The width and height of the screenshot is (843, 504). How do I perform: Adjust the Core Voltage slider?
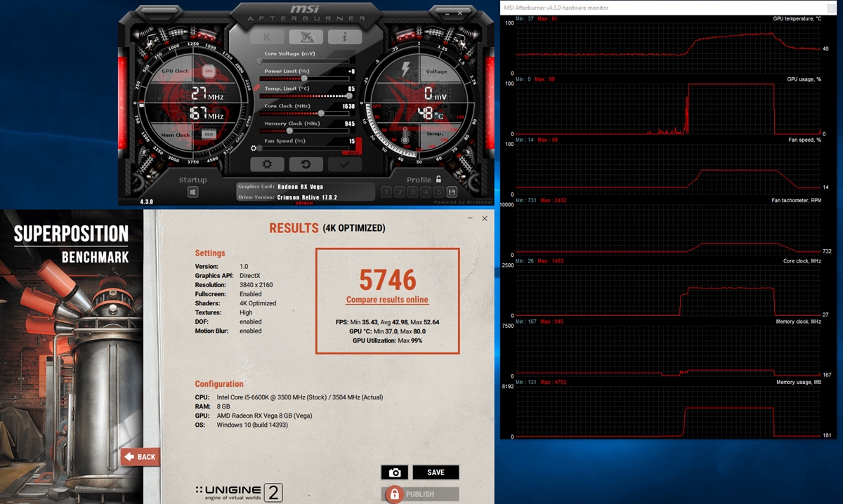tap(303, 61)
